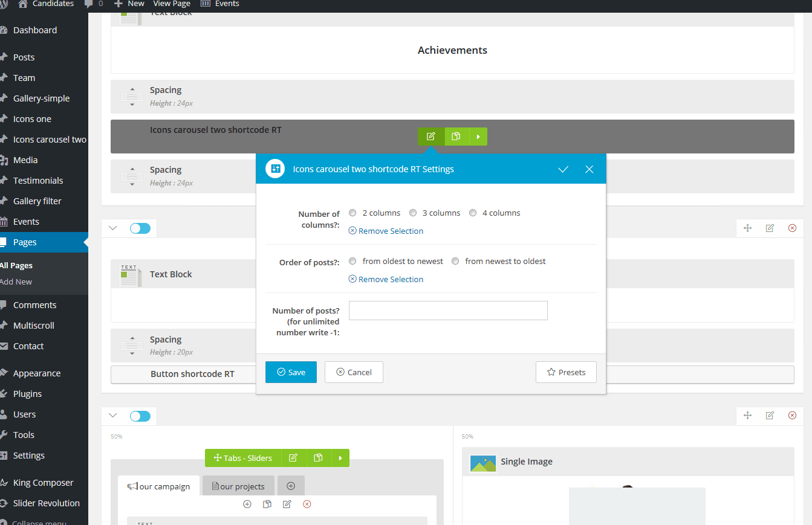Confirm settings with the checkmark icon in the dialog header
The width and height of the screenshot is (812, 525).
pos(563,169)
